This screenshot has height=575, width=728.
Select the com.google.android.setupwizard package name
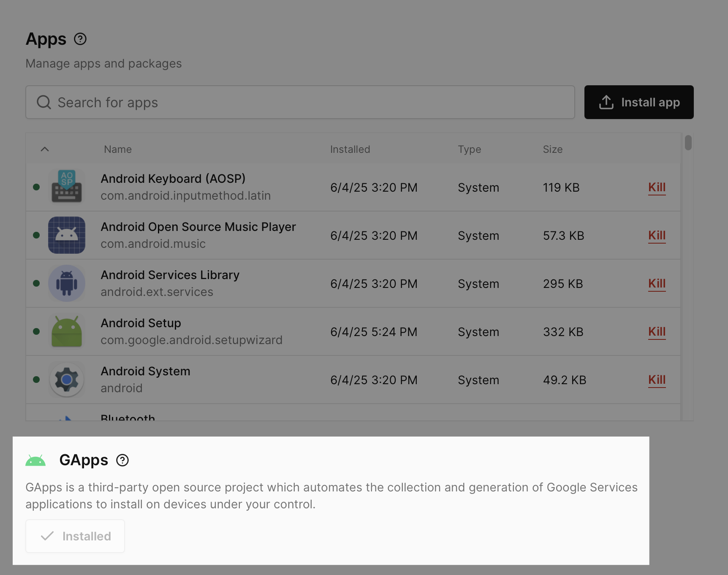click(x=192, y=340)
